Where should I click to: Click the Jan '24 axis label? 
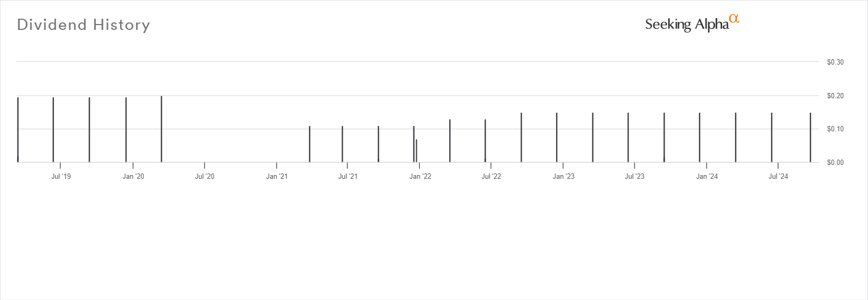click(x=707, y=177)
